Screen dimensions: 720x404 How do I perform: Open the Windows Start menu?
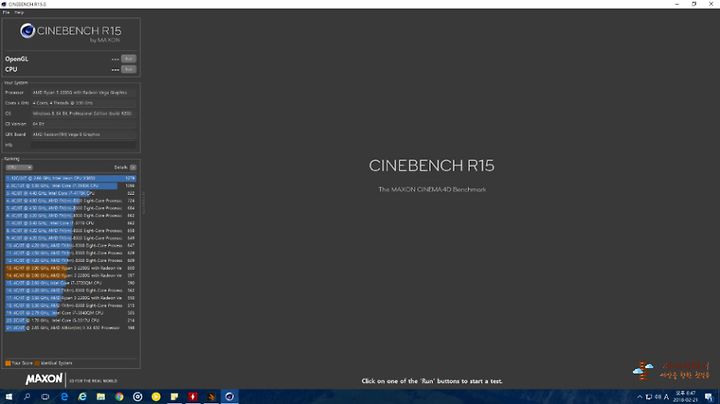(x=9, y=397)
